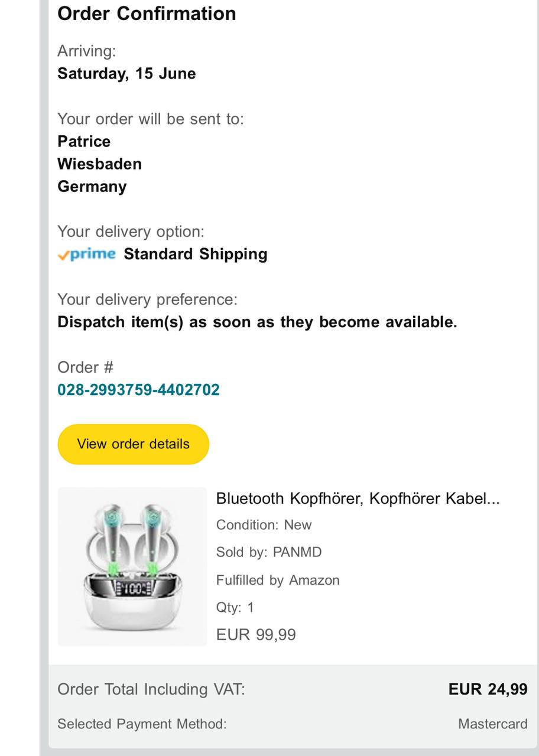Click the Prime logo icon

click(x=86, y=255)
